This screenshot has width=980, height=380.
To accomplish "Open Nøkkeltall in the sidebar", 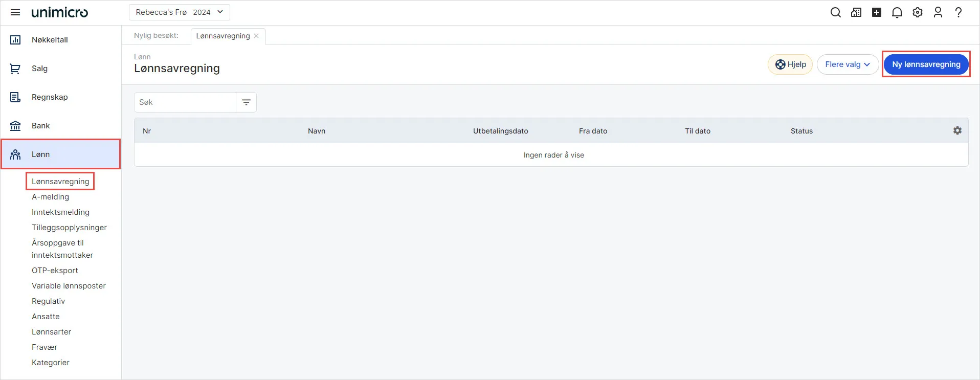I will pyautogui.click(x=60, y=40).
